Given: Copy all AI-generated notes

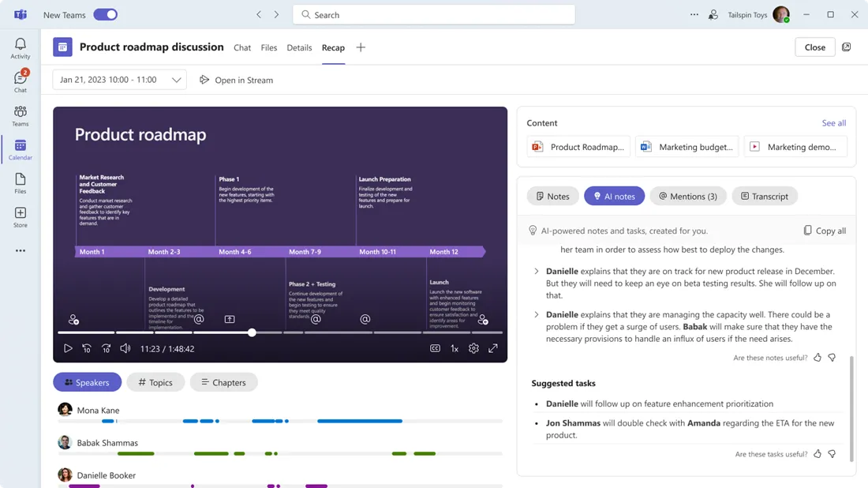Looking at the screenshot, I should click(825, 230).
